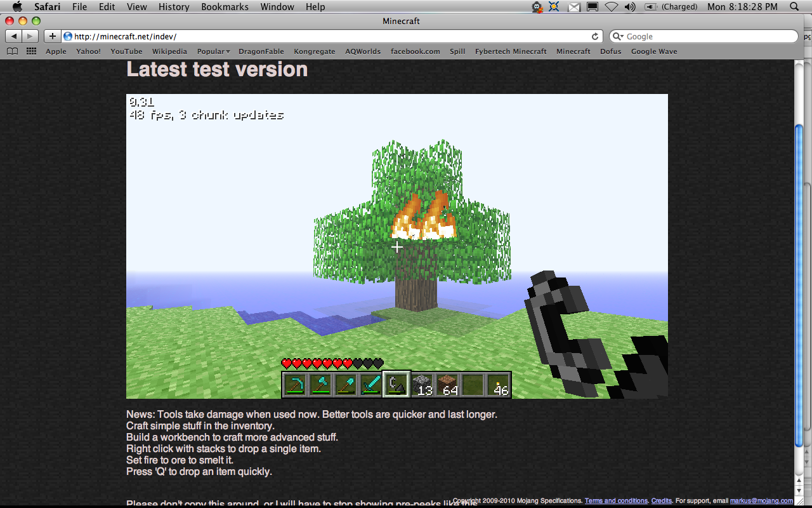
Task: Open the Spill bookmark
Action: [x=457, y=51]
